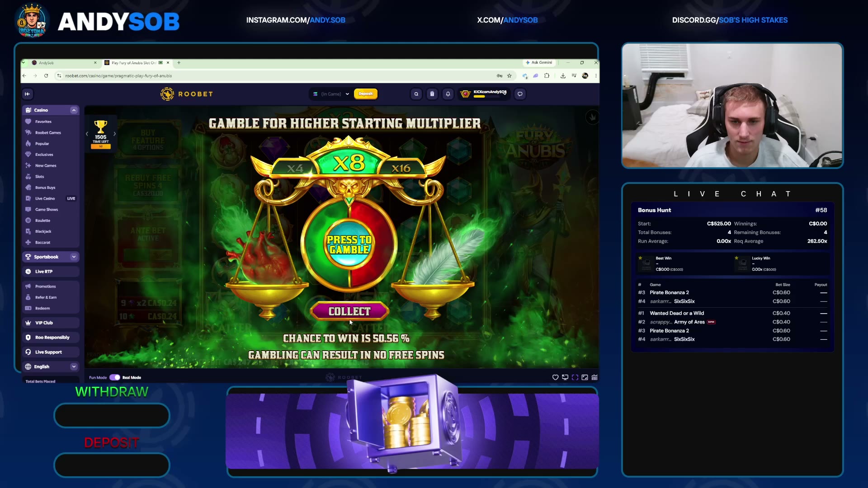Open Live RTP page

pyautogui.click(x=51, y=272)
